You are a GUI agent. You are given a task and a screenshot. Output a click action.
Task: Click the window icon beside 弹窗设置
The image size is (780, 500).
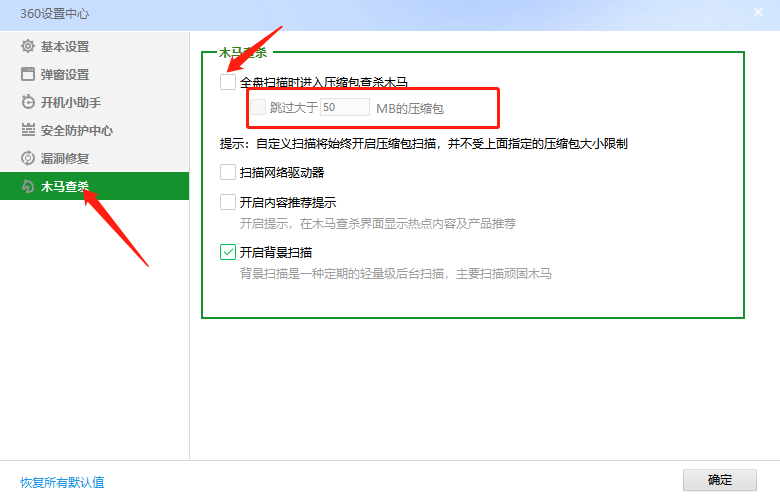click(x=28, y=74)
